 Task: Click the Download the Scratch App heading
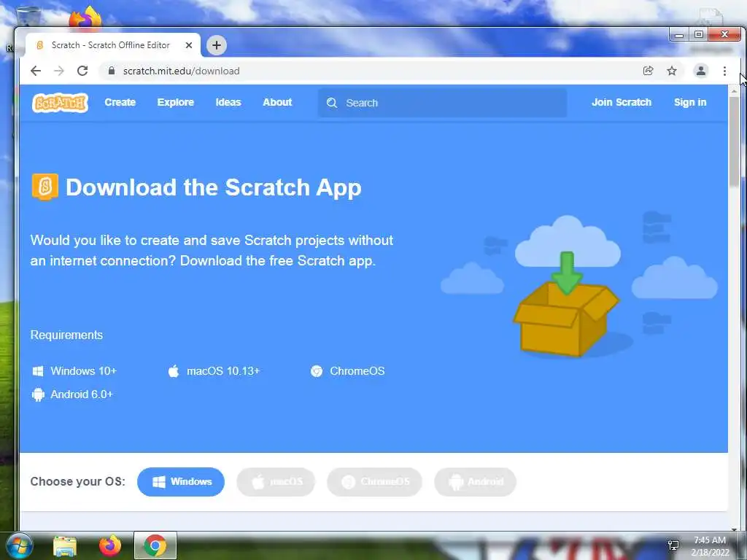click(214, 187)
